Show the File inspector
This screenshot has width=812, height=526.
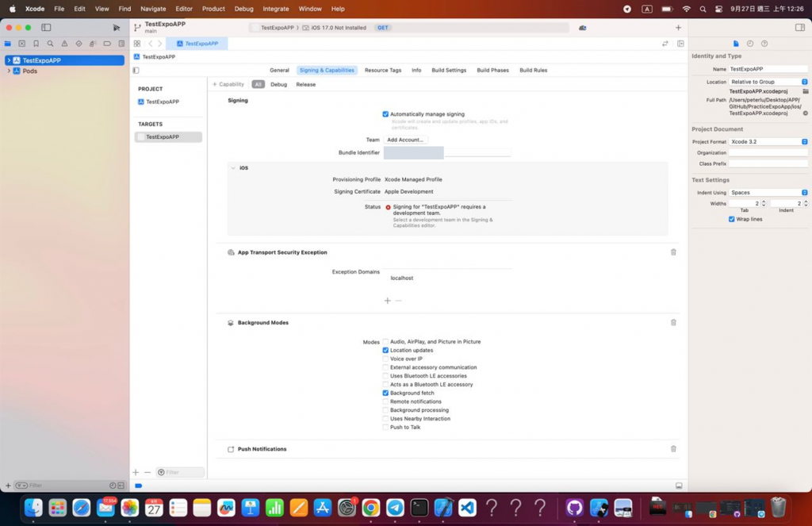coord(736,44)
